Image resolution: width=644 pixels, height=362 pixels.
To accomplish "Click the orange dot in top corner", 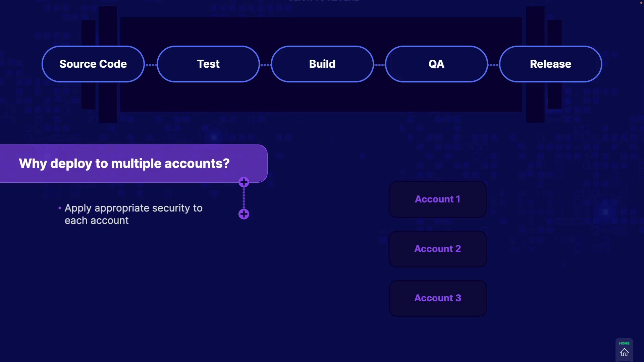I will point(641,3).
